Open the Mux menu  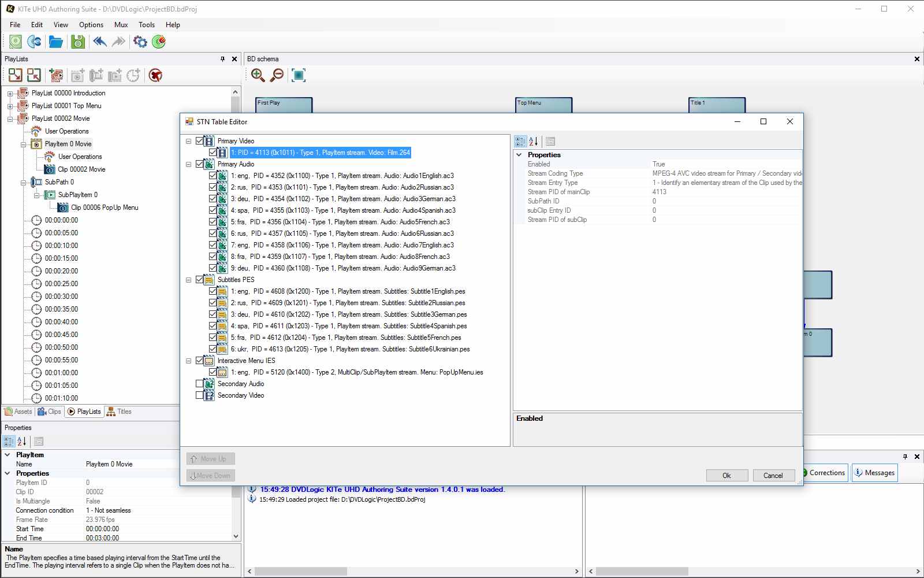(x=121, y=25)
